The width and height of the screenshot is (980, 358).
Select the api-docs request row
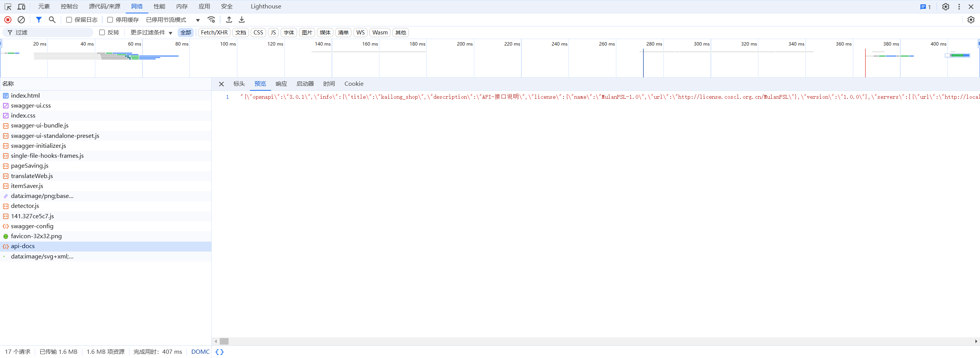coord(106,246)
